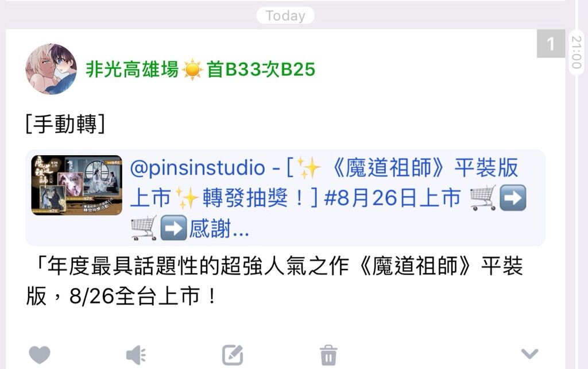Tap the 感謝... truncated link ending

(219, 228)
